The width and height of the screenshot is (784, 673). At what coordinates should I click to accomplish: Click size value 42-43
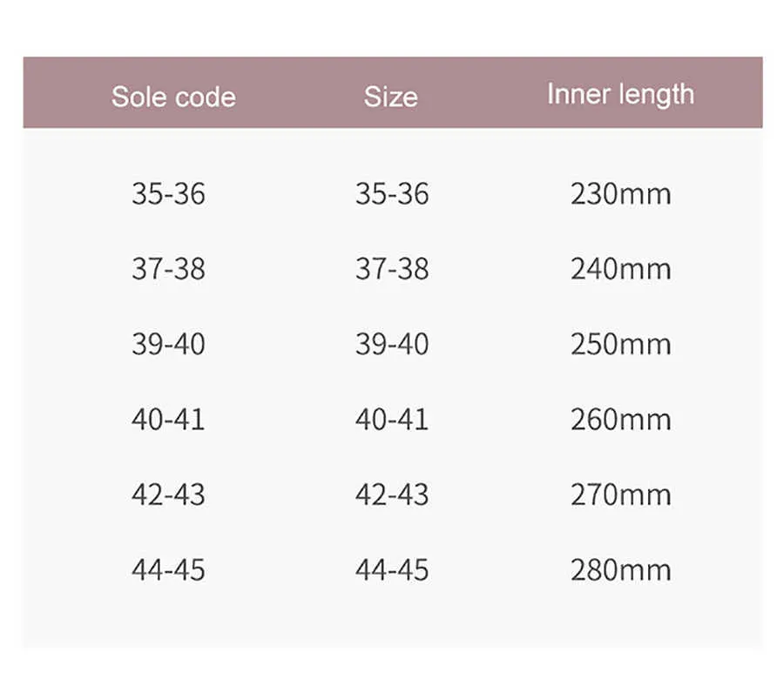pos(392,495)
